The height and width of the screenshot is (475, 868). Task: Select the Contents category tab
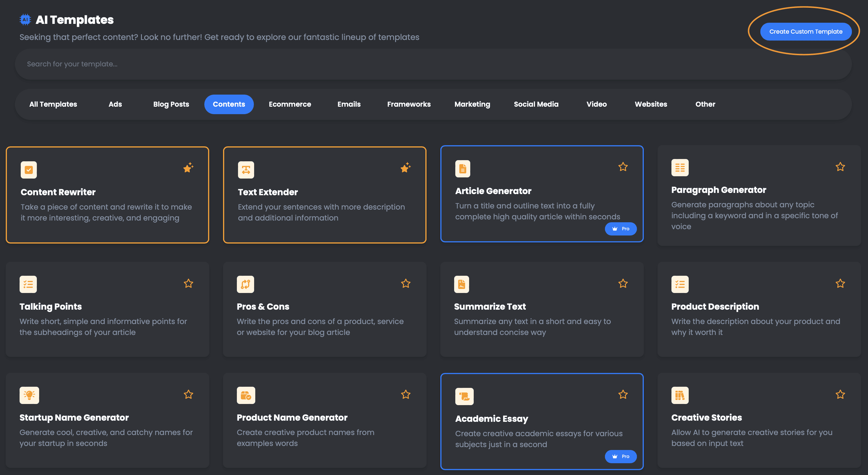[x=229, y=104]
